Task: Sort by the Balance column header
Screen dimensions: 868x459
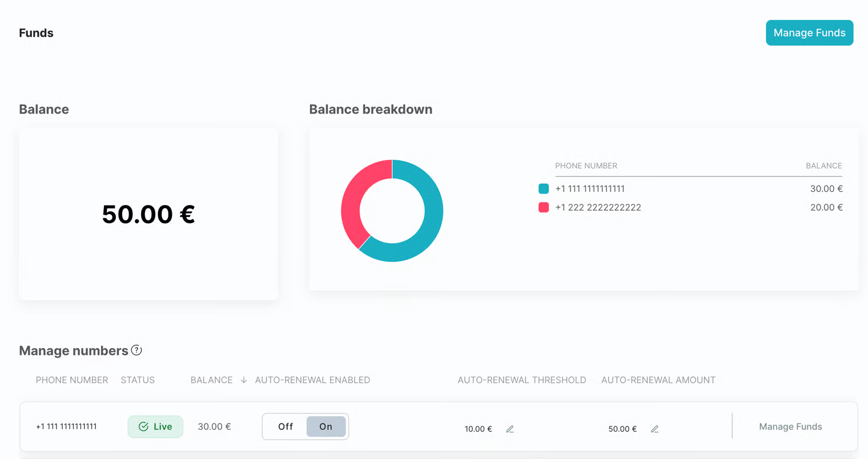Action: click(211, 380)
